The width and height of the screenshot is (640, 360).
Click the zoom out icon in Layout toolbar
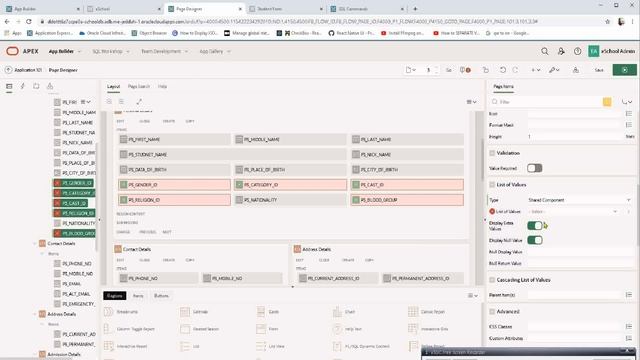coord(109,102)
